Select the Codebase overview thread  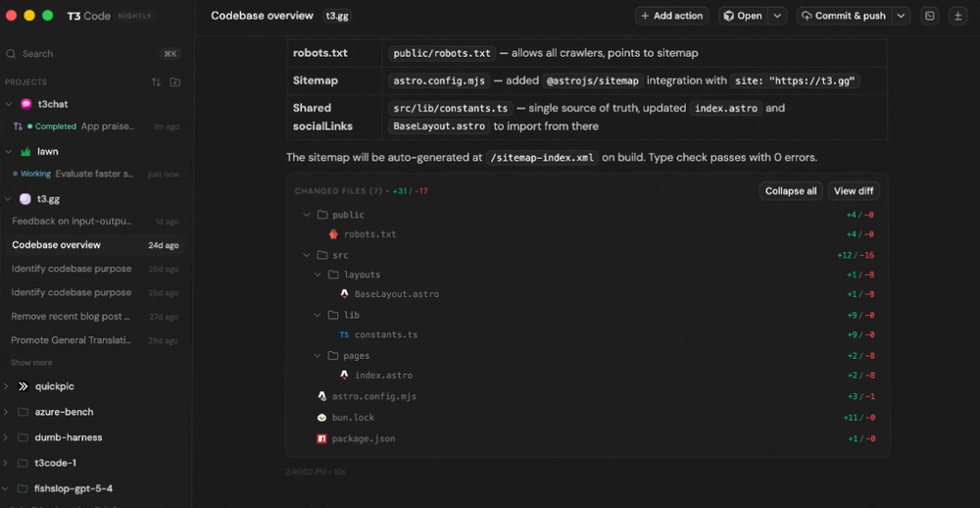[x=95, y=245]
